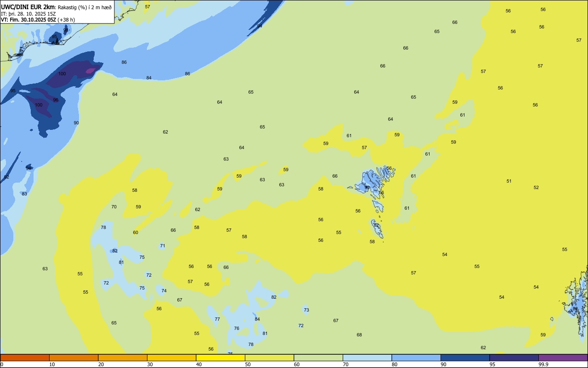Click the dark blue 90–95 legend swatch
This screenshot has height=368, width=588.
click(x=465, y=357)
